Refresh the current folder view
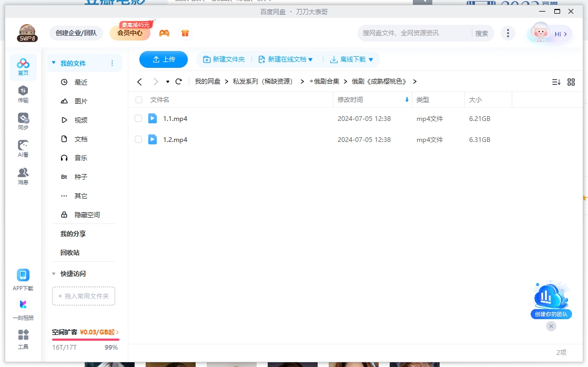588x367 pixels. [179, 81]
